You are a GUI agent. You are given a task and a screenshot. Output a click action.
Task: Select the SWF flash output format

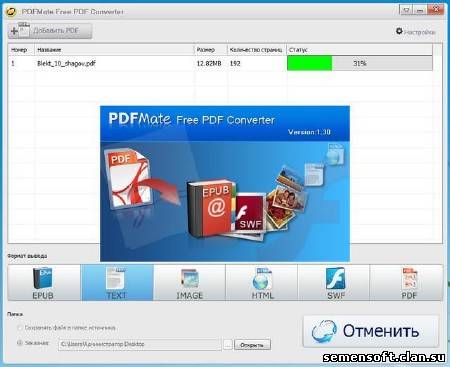(x=334, y=283)
